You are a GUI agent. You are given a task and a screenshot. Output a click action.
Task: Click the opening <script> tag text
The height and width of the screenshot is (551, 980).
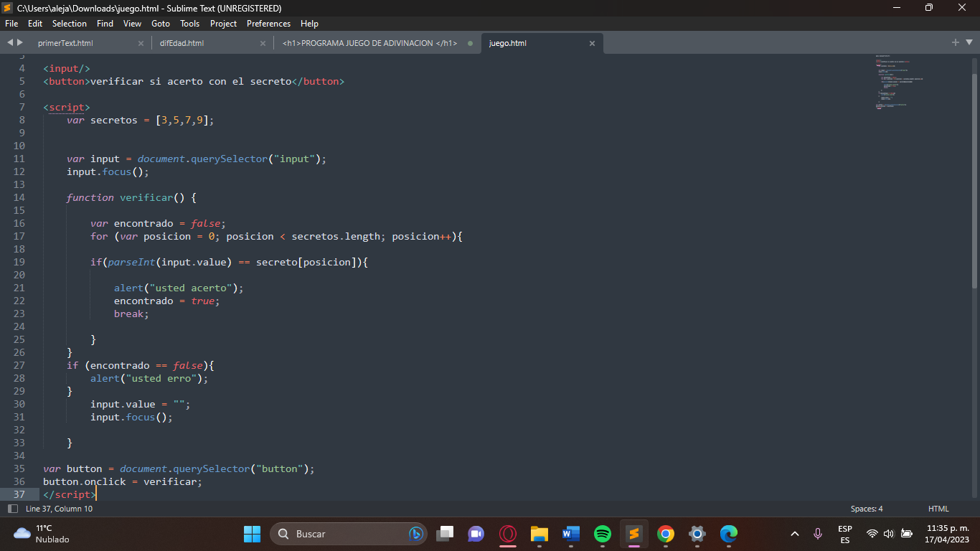[x=67, y=107]
